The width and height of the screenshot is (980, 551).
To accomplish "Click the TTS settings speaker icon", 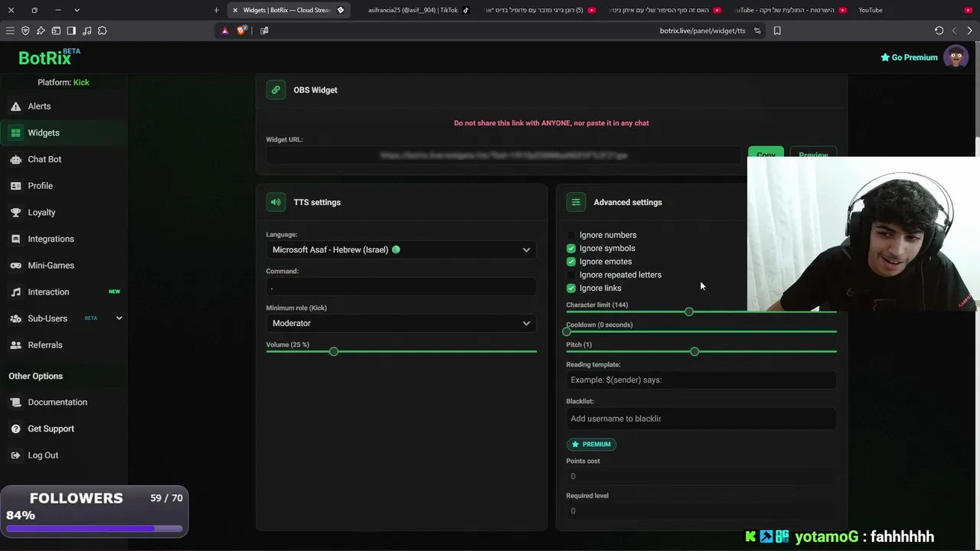I will 276,202.
